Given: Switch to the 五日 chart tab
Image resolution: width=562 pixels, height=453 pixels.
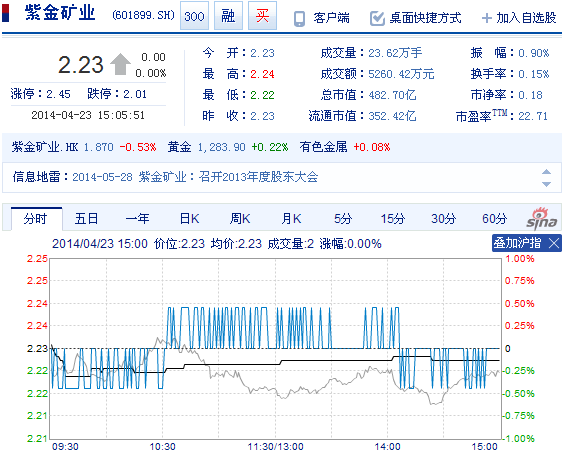Looking at the screenshot, I should [86, 219].
